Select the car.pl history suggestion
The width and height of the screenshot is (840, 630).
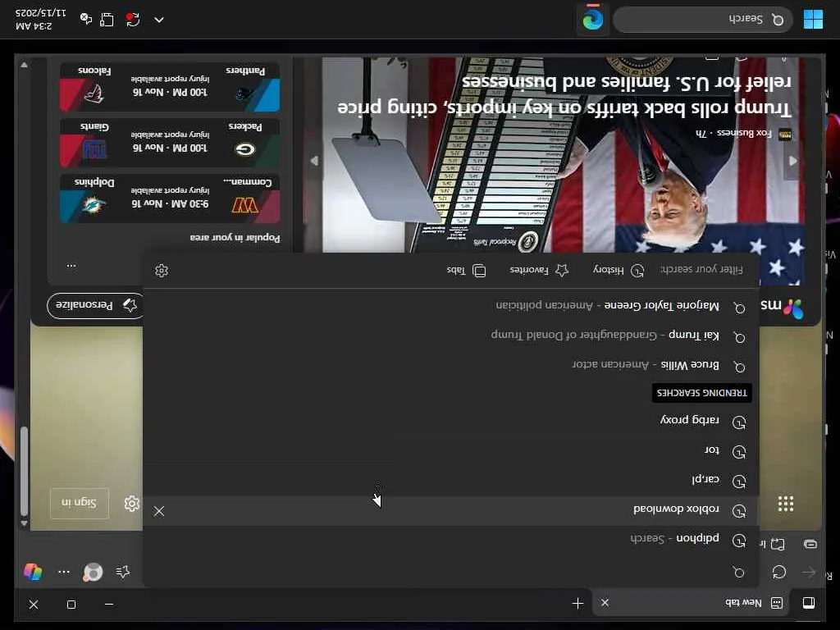click(x=451, y=481)
